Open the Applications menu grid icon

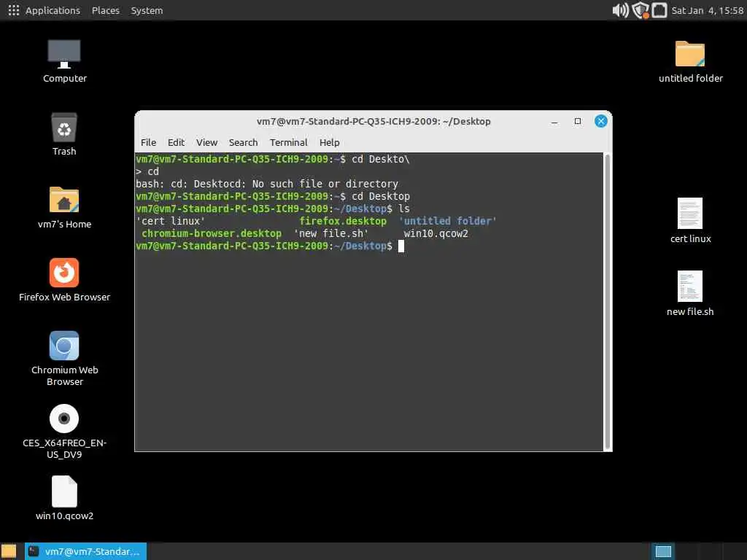[x=13, y=10]
